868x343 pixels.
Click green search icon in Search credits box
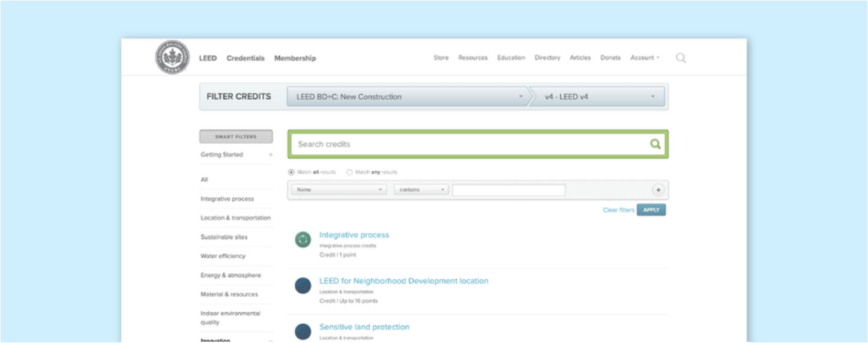coord(655,144)
